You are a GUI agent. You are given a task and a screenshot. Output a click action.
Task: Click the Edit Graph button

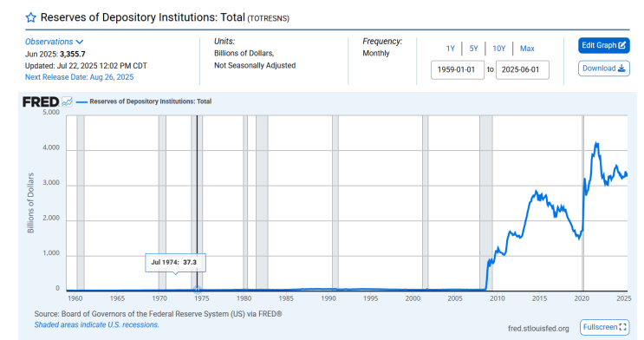click(603, 45)
